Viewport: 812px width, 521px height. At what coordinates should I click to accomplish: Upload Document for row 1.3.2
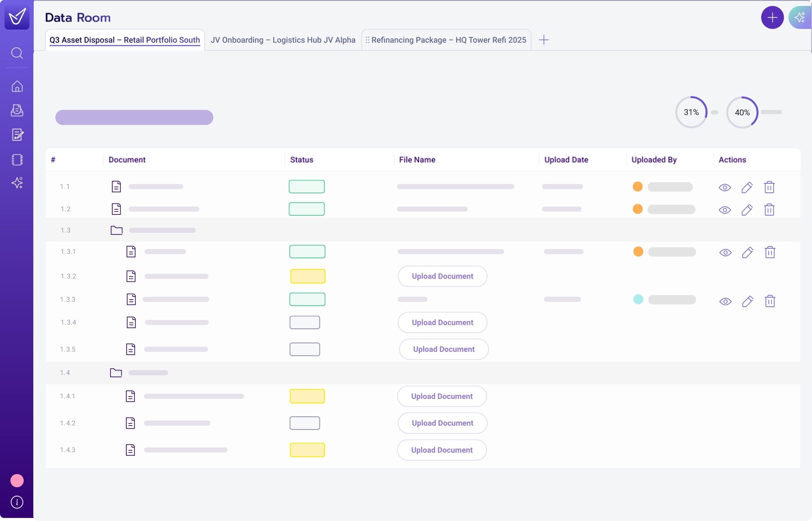click(443, 276)
